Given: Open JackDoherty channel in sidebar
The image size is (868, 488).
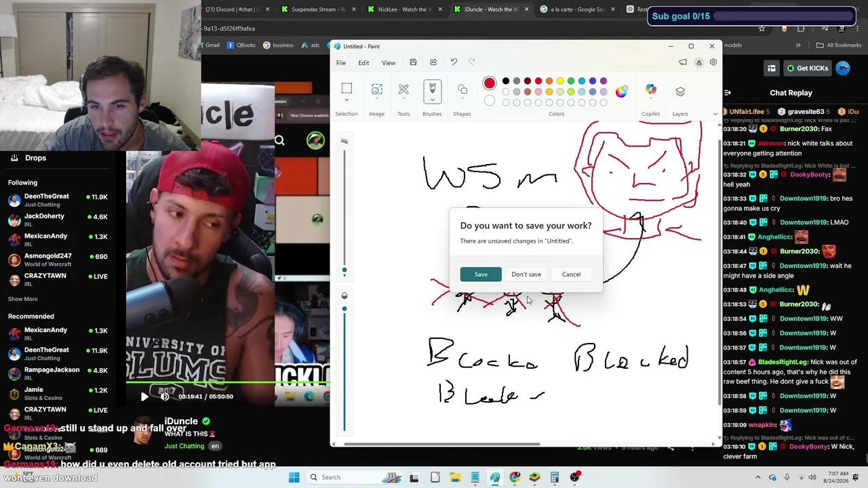Looking at the screenshot, I should [x=58, y=220].
